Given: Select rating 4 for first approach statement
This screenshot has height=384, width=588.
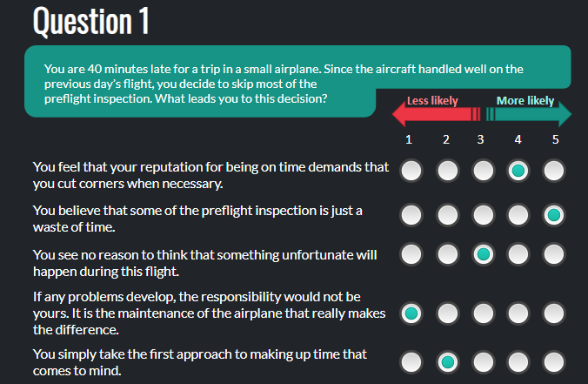Looking at the screenshot, I should (518, 362).
